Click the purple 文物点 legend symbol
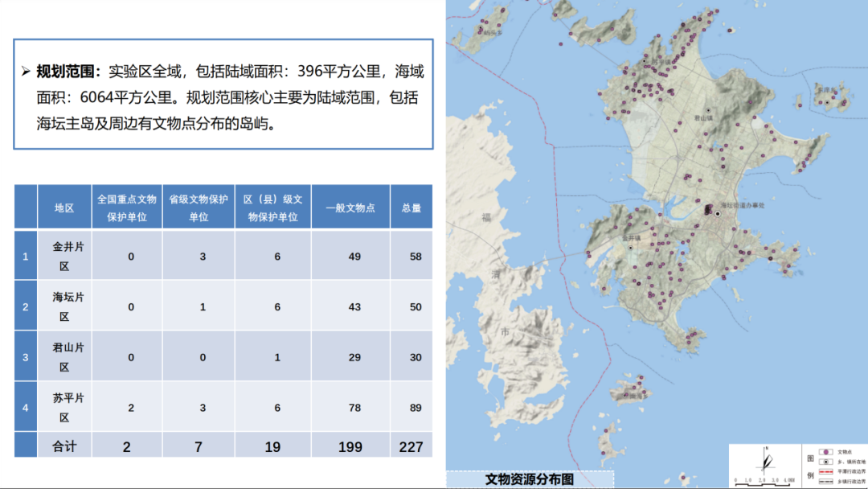868x489 pixels. [826, 452]
